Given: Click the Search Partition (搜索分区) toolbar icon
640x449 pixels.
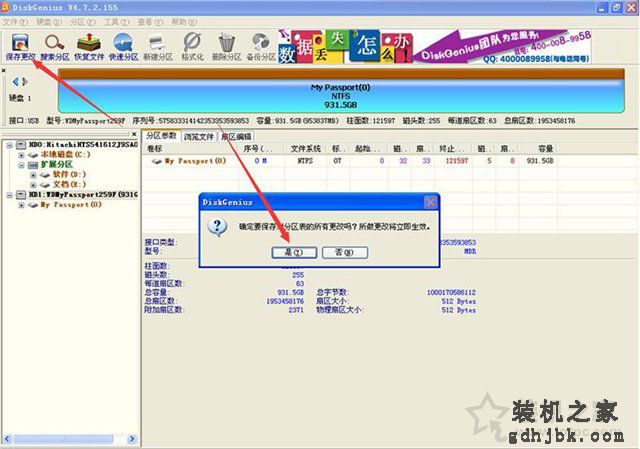Looking at the screenshot, I should coord(55,47).
